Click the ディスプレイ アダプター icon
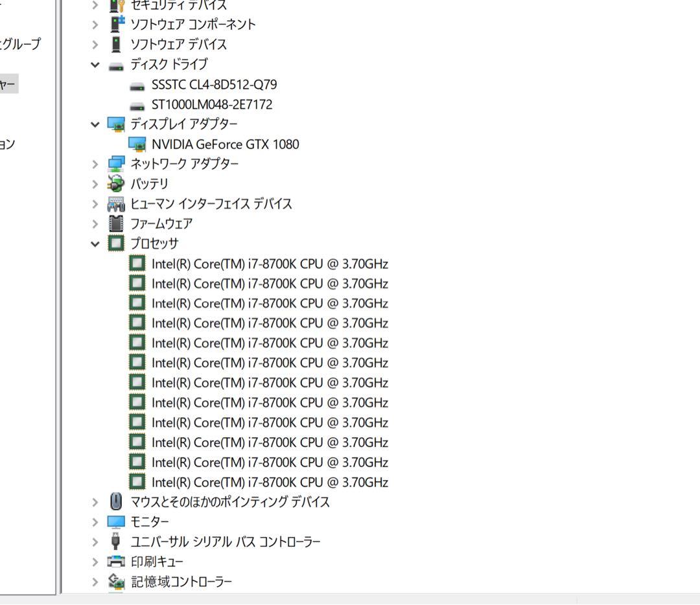The image size is (700, 605). [117, 124]
